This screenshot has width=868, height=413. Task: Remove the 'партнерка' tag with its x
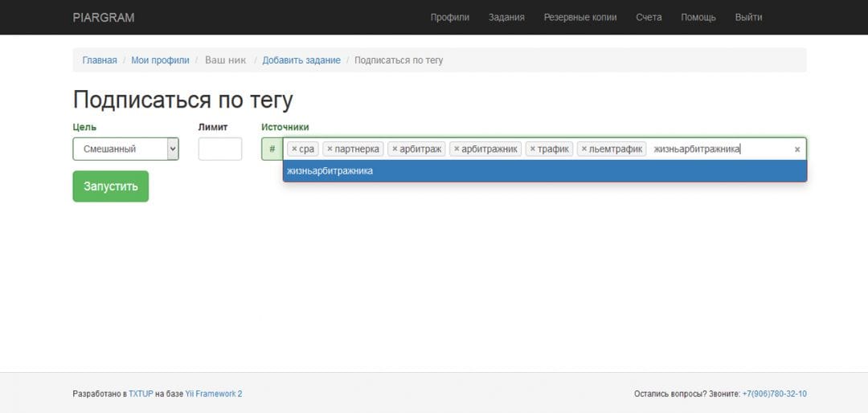[x=330, y=149]
